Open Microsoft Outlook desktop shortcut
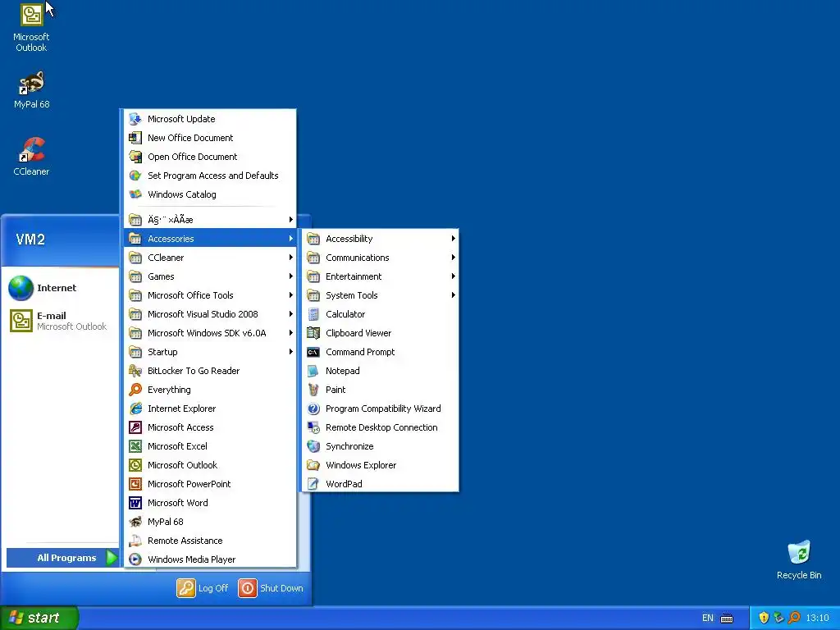This screenshot has height=630, width=840. point(32,27)
